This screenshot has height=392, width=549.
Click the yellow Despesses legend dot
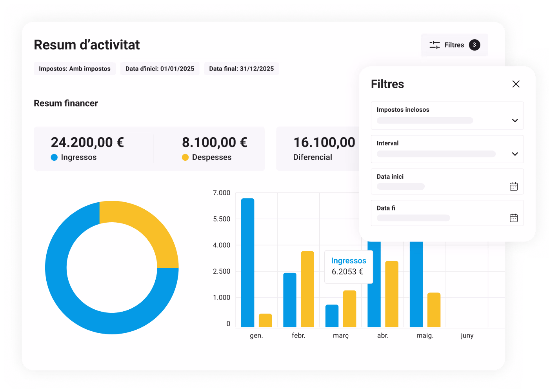pos(185,157)
